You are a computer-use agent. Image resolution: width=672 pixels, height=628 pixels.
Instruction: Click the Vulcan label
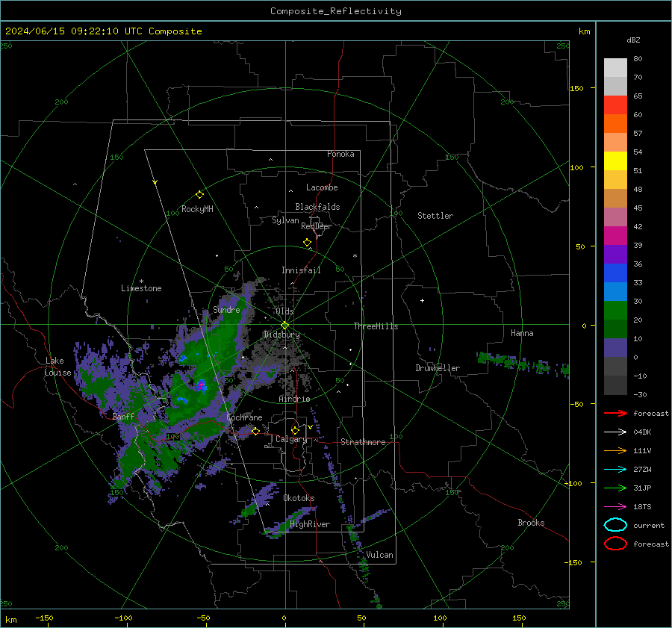(379, 555)
